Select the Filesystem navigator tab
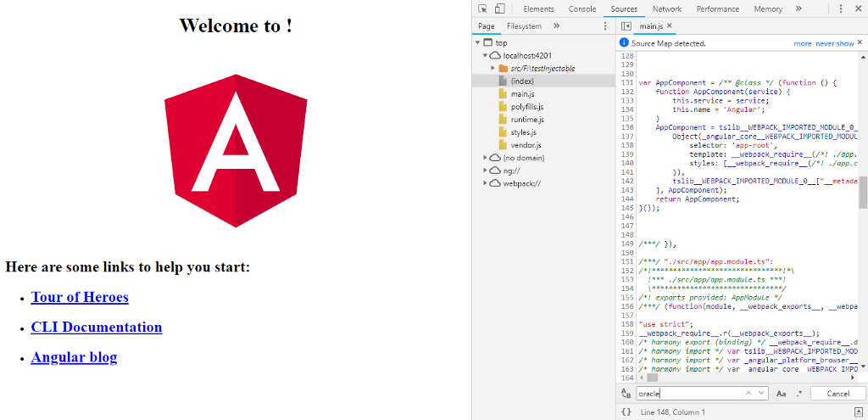 [x=524, y=26]
